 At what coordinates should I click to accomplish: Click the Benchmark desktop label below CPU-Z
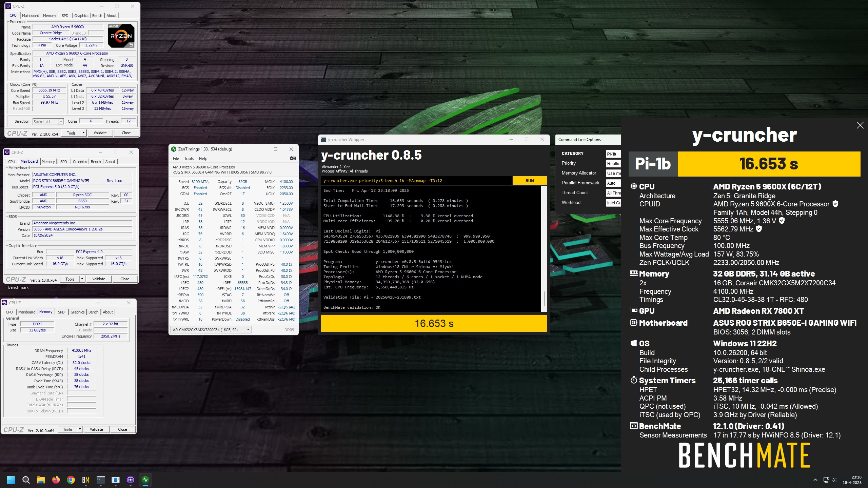point(18,287)
